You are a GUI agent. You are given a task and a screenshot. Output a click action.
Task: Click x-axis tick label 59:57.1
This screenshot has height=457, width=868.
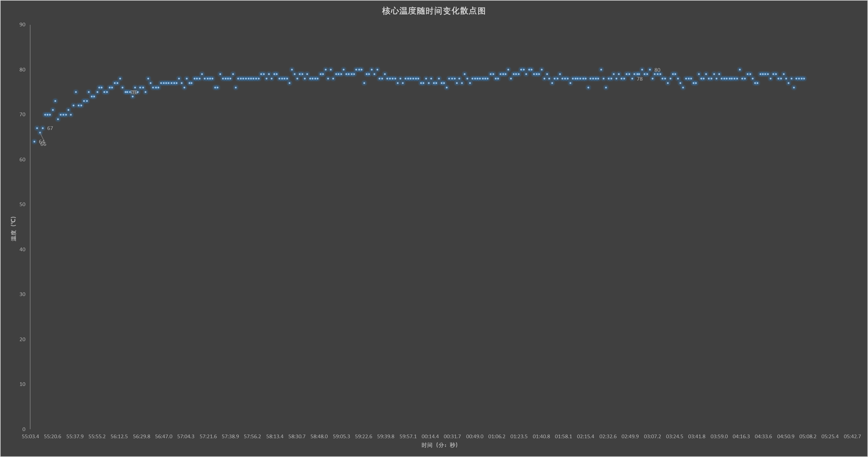pyautogui.click(x=408, y=436)
